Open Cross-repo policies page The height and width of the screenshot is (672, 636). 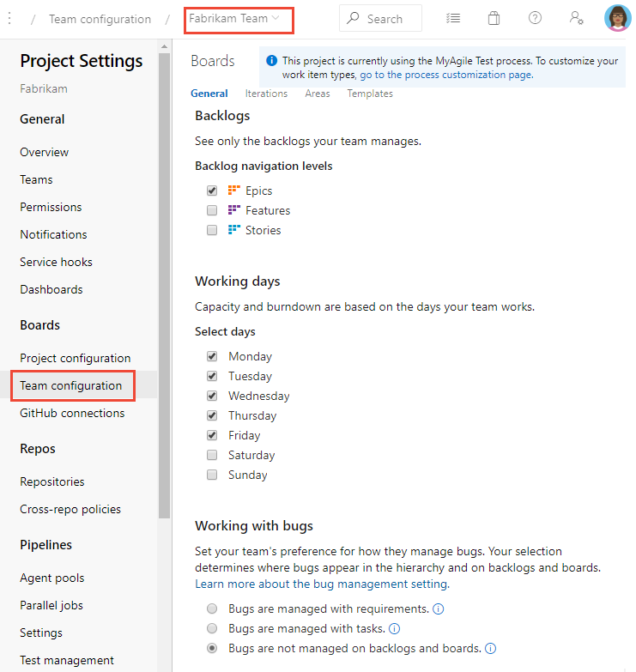[x=70, y=509]
